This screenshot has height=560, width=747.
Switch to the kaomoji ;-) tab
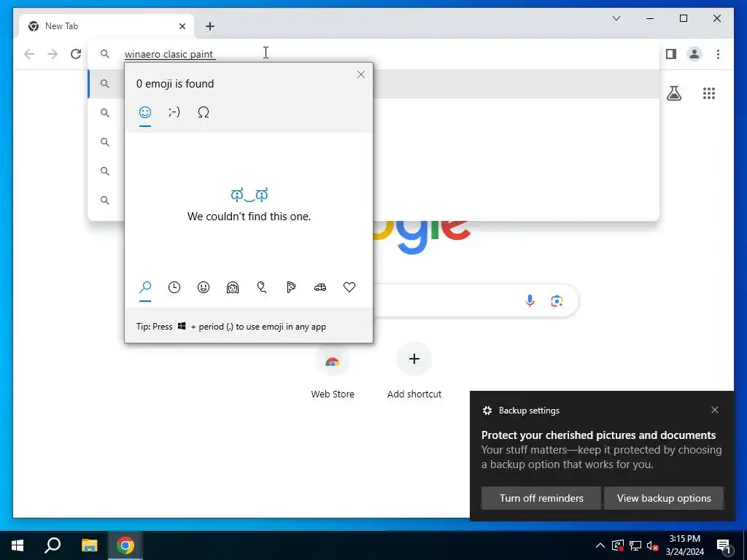(174, 112)
